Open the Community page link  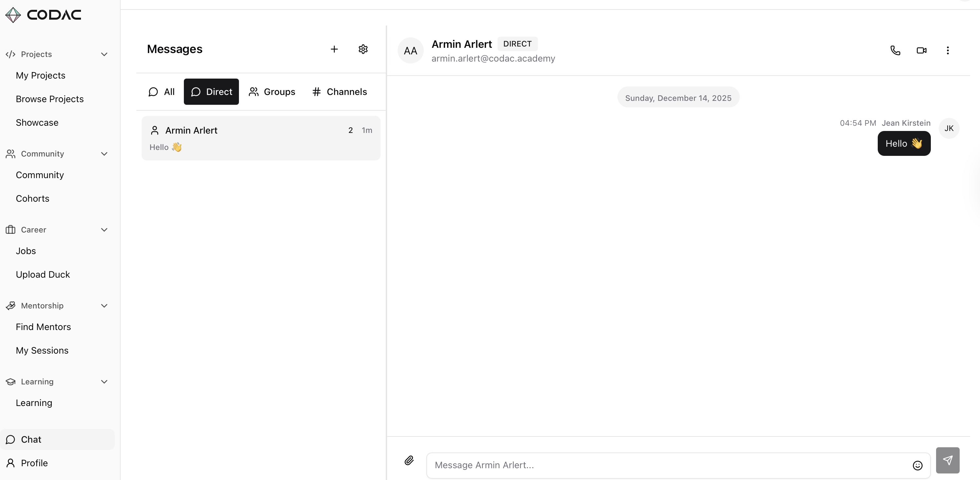click(x=40, y=175)
